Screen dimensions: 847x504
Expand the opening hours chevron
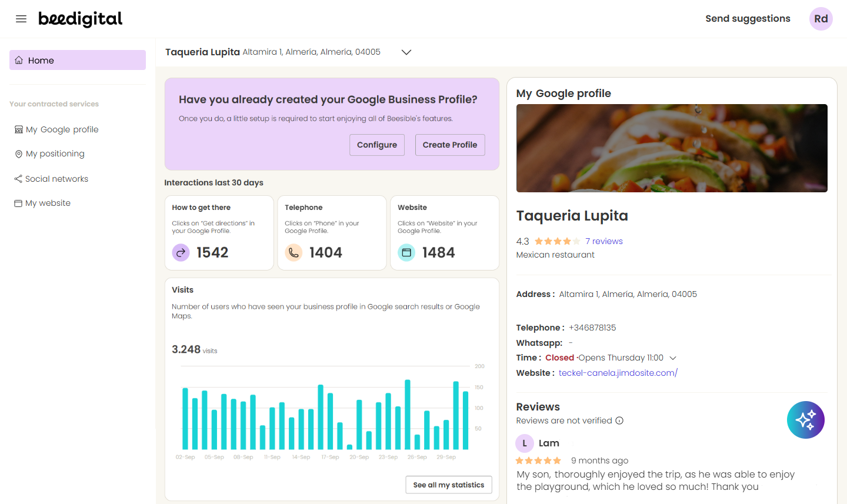click(x=673, y=358)
